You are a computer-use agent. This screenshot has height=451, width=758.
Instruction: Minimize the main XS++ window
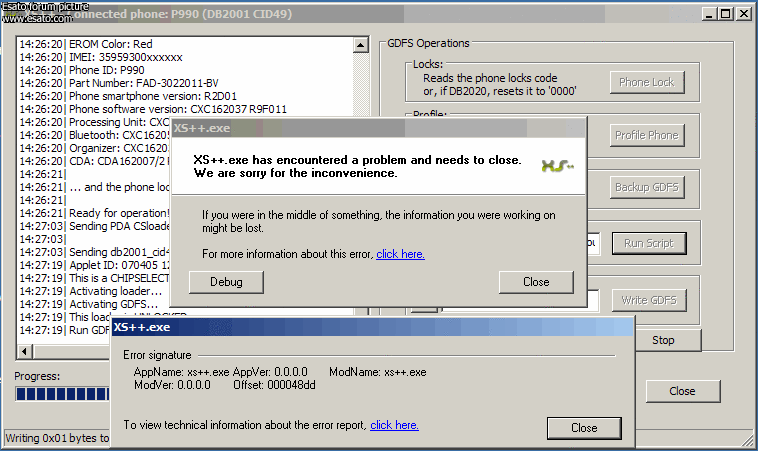[709, 14]
